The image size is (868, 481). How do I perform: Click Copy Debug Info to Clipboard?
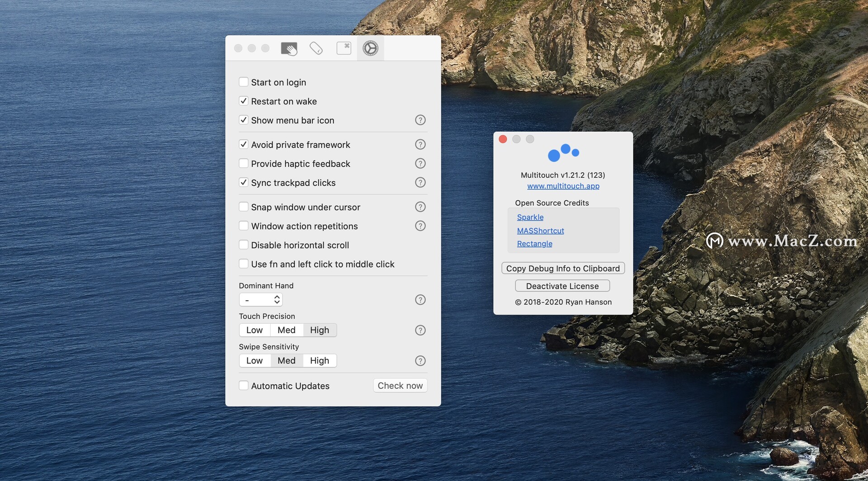(563, 269)
